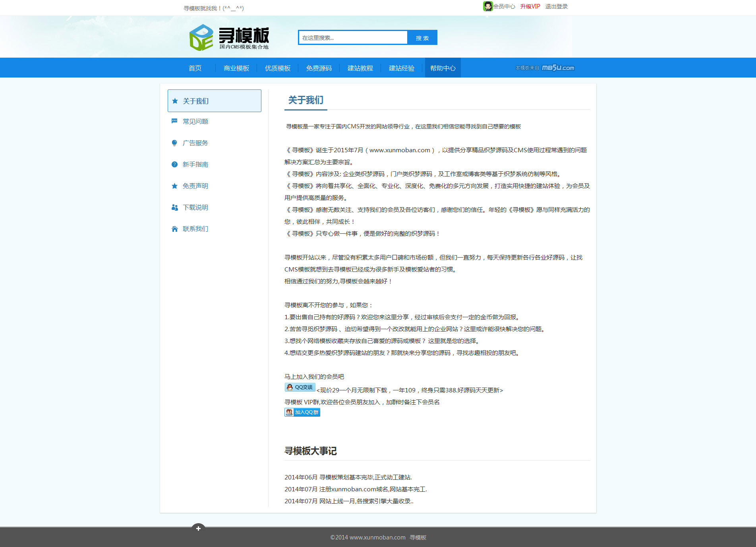Click the 升级VIP link
Image resolution: width=756 pixels, height=547 pixels.
530,6
